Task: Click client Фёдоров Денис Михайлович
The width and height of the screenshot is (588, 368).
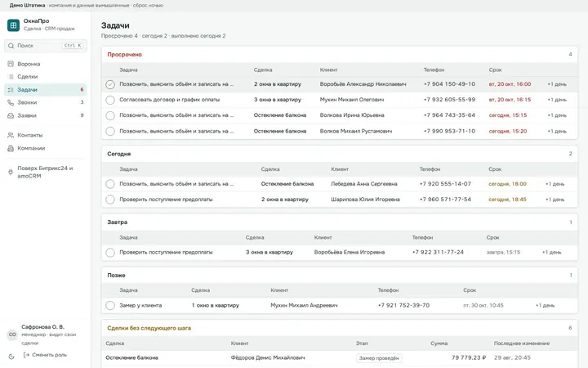Action: (268, 358)
